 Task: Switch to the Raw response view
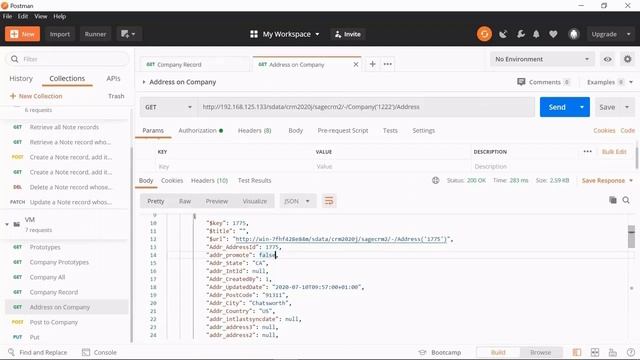click(185, 201)
